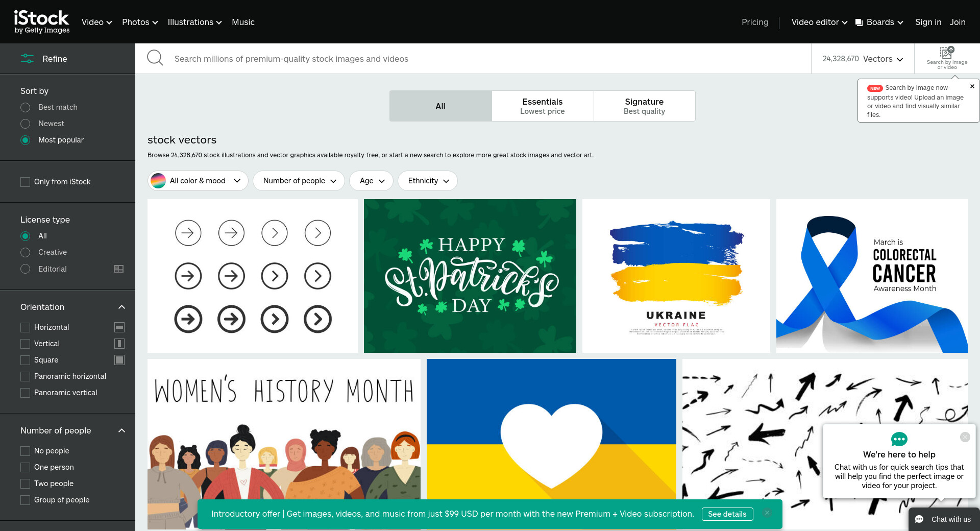Open the Ukraine heart flag thumbnail
This screenshot has height=531, width=980.
[x=551, y=444]
